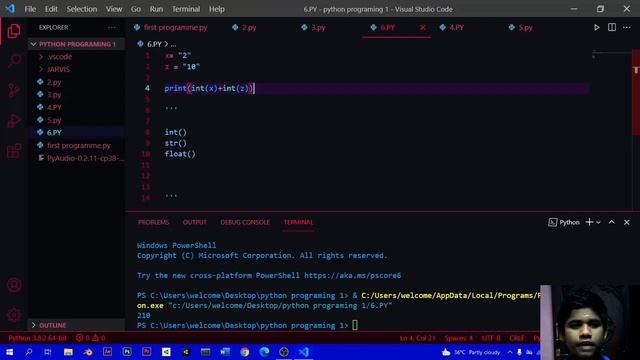This screenshot has height=360, width=640.
Task: Open the Terminal menu
Action: (186, 9)
